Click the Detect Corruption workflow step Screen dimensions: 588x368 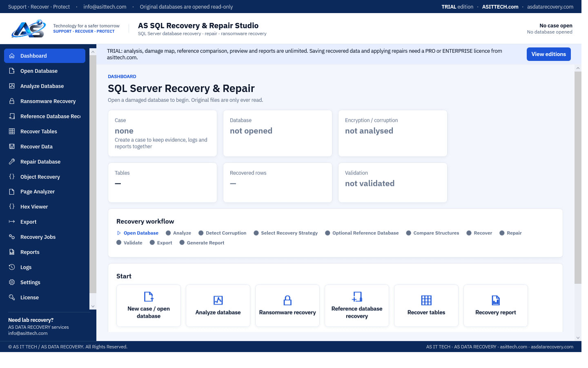223,233
